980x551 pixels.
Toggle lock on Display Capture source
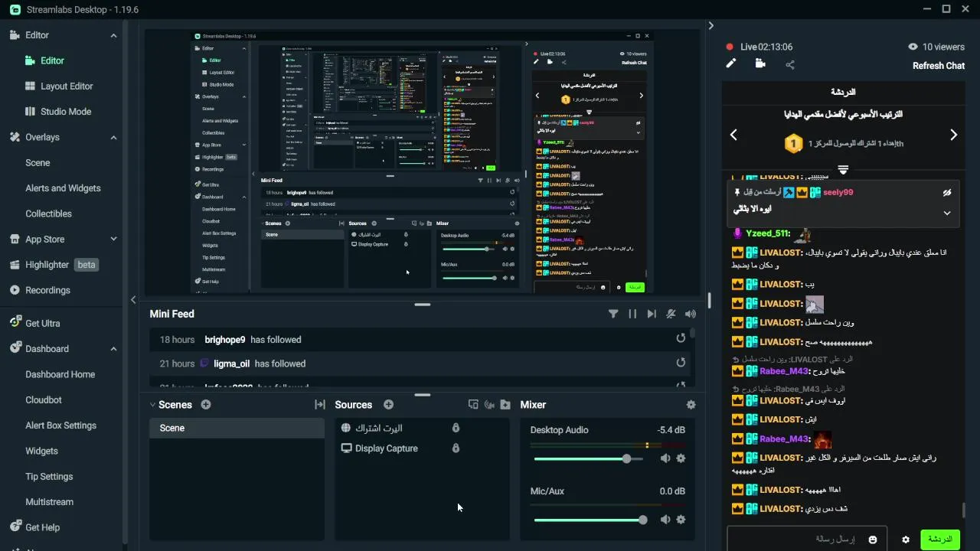tap(456, 448)
